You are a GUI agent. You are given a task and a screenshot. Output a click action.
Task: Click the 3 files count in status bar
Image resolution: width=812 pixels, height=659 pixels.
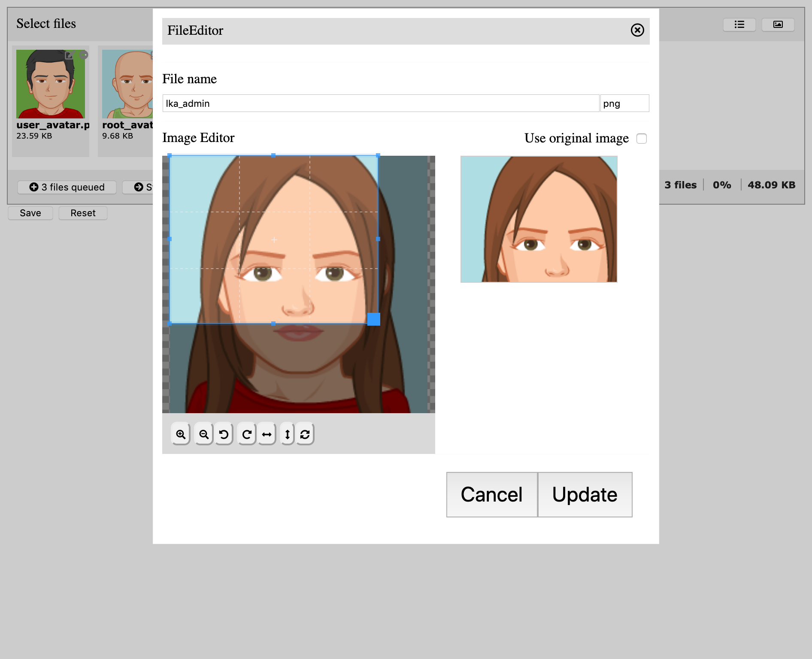click(x=681, y=185)
